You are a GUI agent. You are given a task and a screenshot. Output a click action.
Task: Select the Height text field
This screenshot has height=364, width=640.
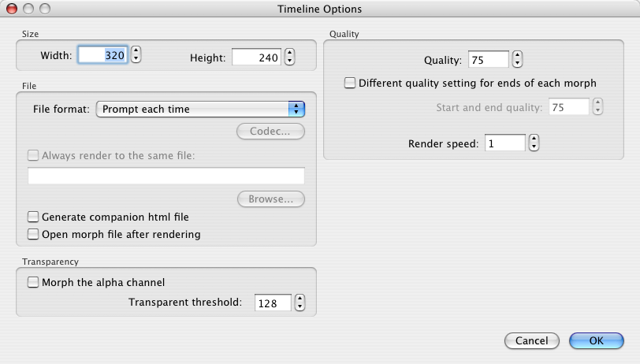(x=256, y=58)
